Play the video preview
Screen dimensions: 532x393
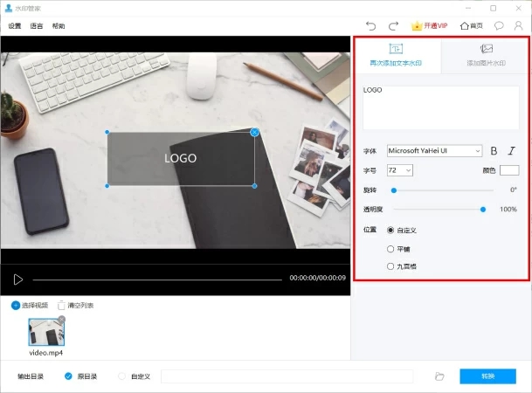(x=17, y=279)
